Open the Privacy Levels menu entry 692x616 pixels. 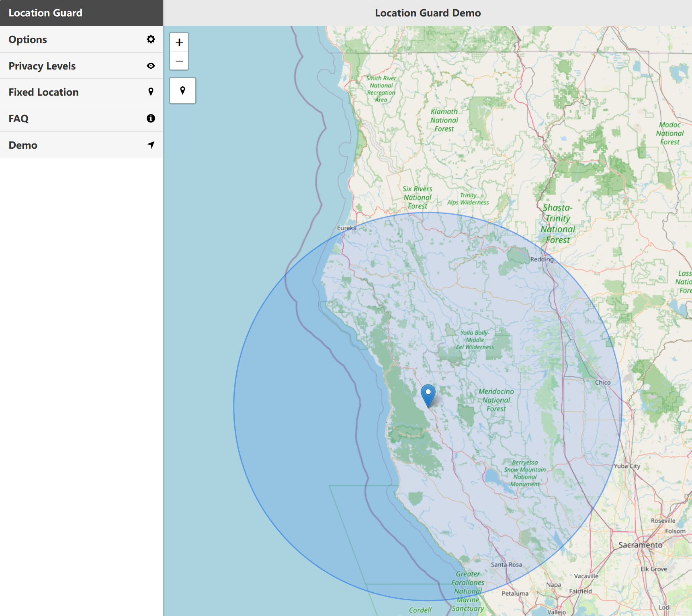coord(42,65)
